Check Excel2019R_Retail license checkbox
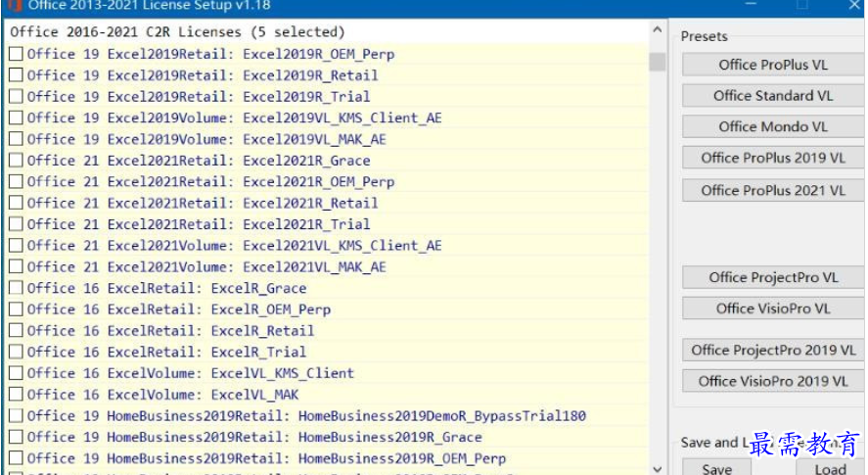The width and height of the screenshot is (868, 475). point(16,74)
